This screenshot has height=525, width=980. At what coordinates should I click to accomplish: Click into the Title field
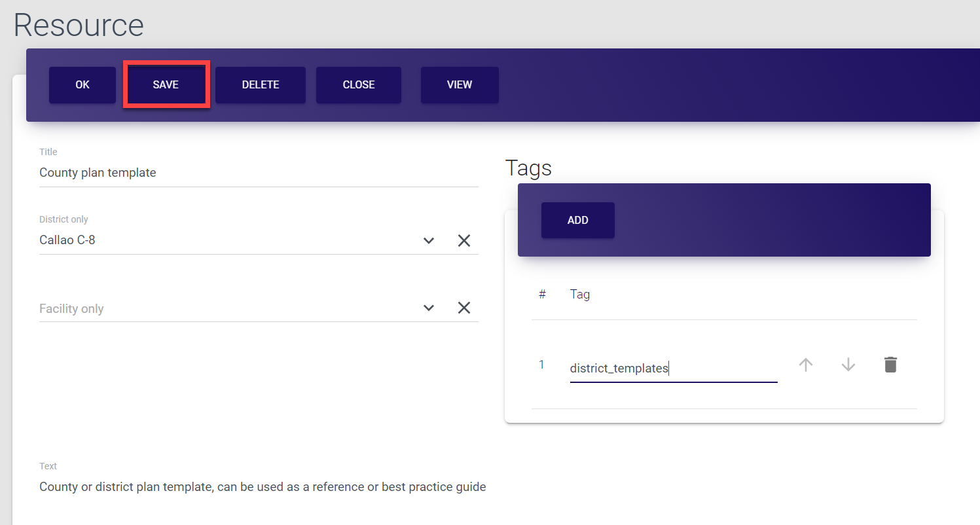point(259,173)
